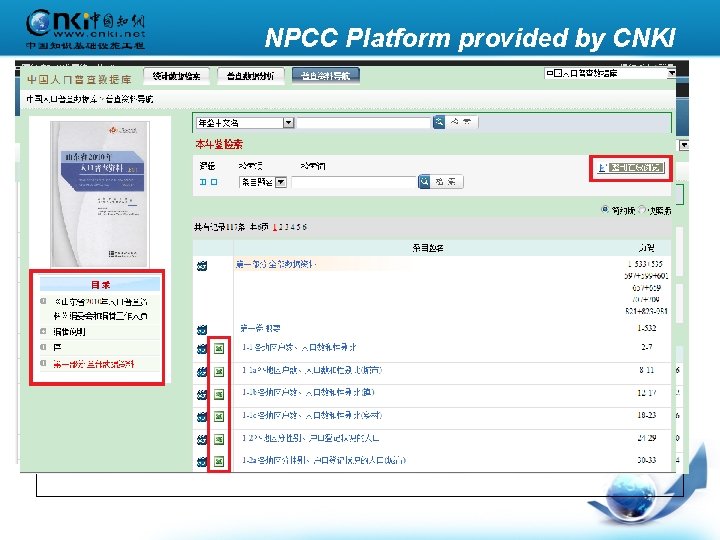Open entry 1-1 各地区户数、人口数和性别比
The height and width of the screenshot is (540, 720).
(x=299, y=348)
